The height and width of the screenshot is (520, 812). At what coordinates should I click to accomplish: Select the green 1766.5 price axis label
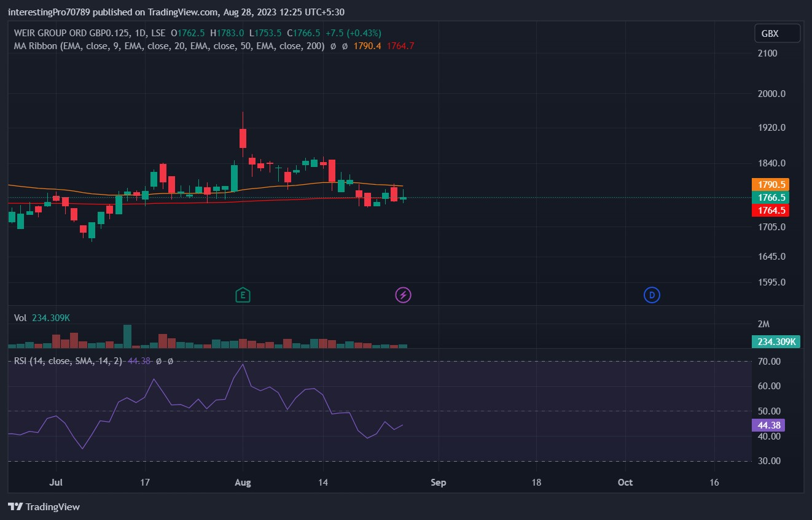(x=770, y=197)
